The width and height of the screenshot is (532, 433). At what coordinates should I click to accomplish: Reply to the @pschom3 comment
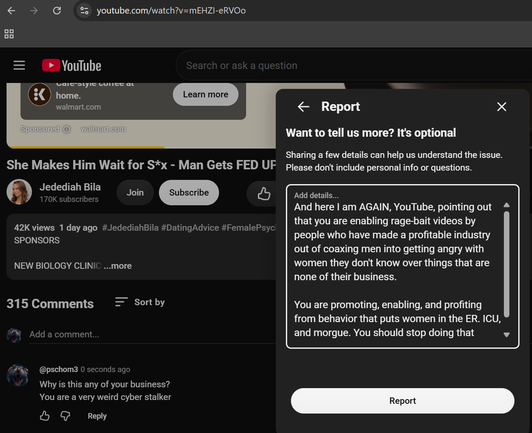point(97,416)
